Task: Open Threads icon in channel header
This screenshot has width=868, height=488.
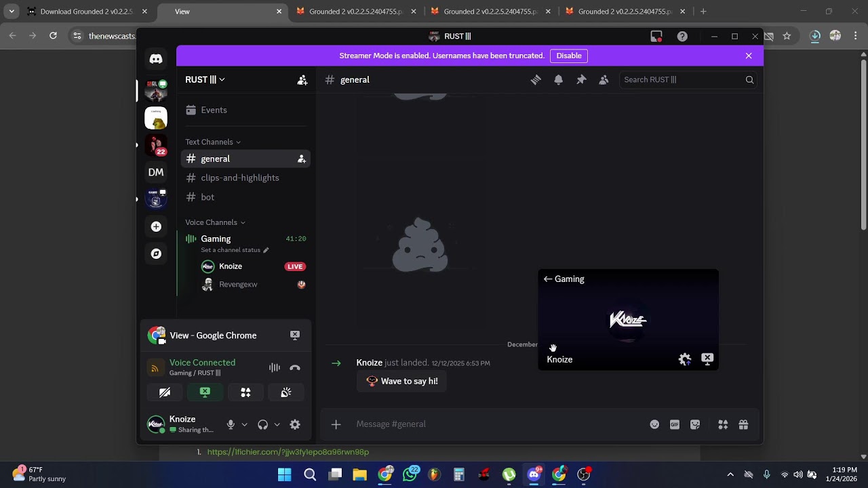Action: click(536, 80)
